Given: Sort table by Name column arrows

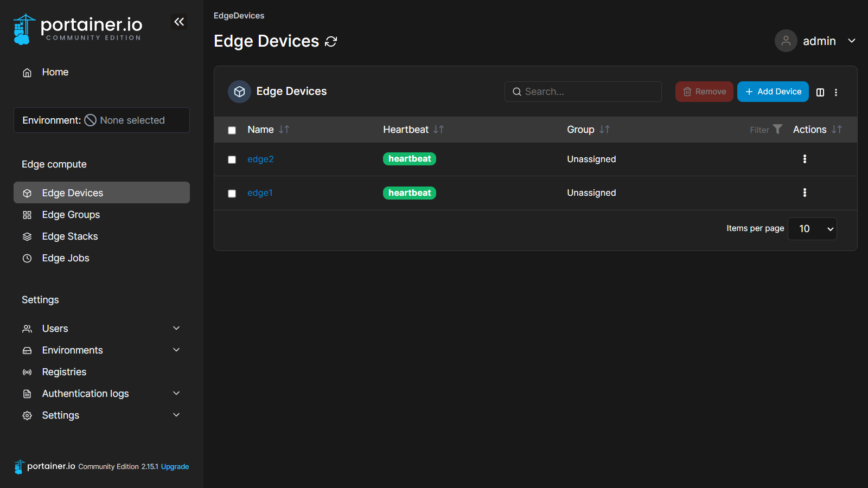Looking at the screenshot, I should click(284, 130).
